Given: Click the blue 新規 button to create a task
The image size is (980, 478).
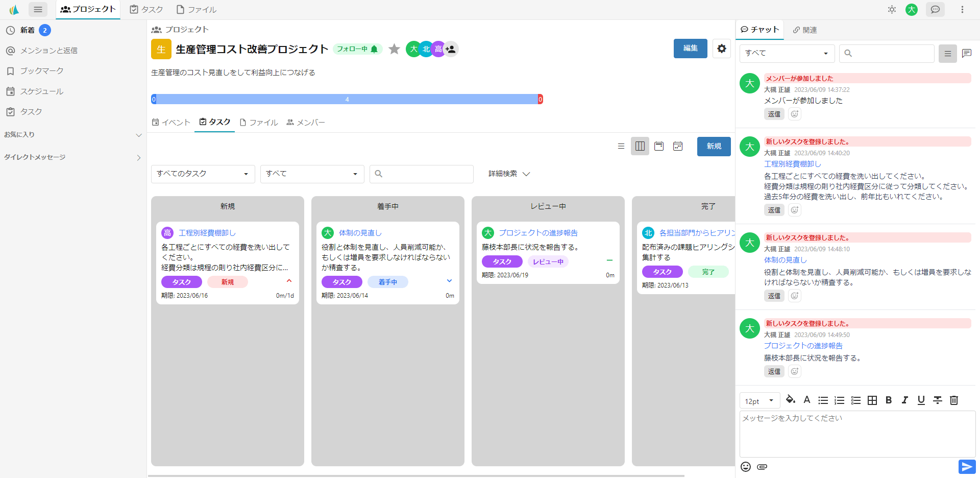Looking at the screenshot, I should 714,146.
